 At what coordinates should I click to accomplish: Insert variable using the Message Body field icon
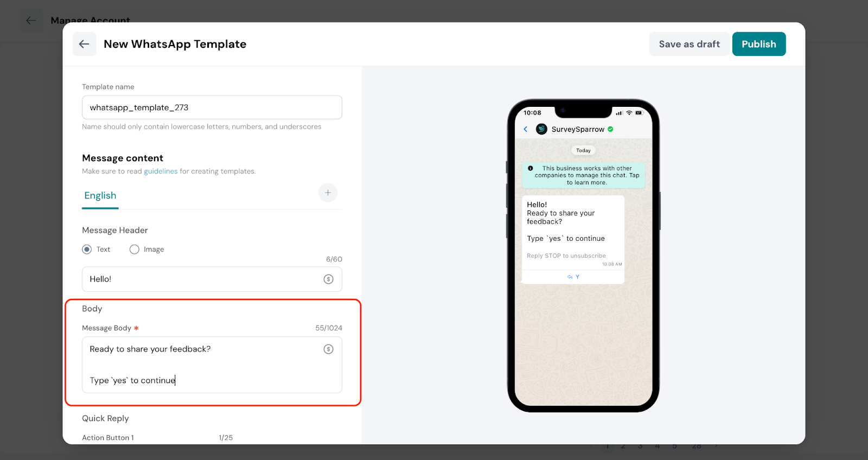(x=328, y=349)
